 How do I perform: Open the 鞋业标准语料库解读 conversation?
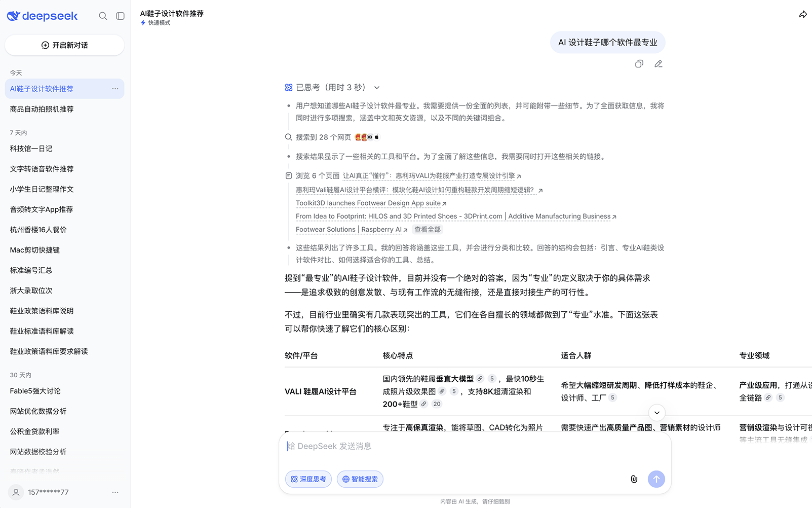pos(64,331)
